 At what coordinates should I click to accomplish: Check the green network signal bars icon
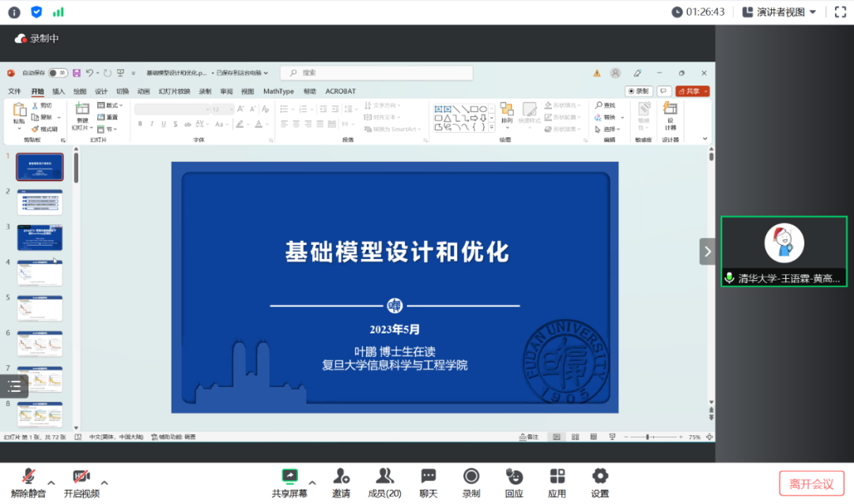[59, 12]
